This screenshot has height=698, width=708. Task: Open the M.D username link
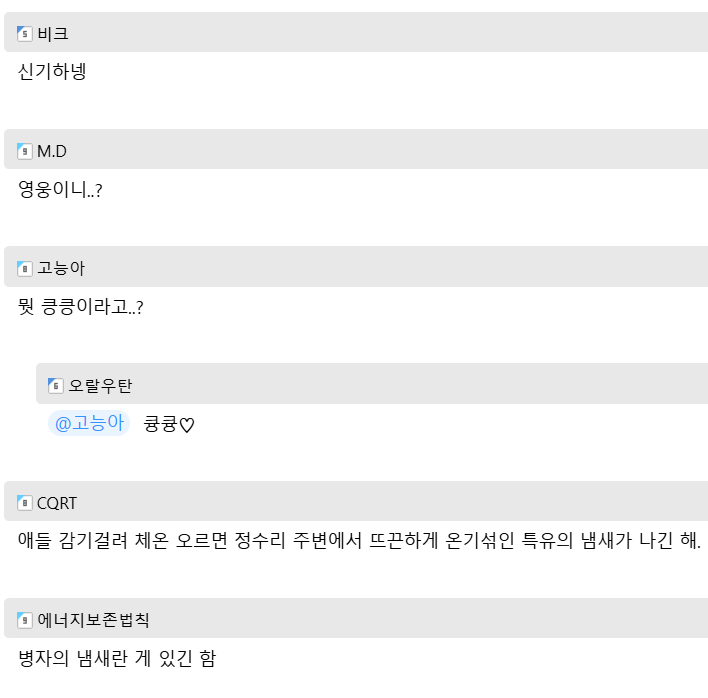[52, 151]
